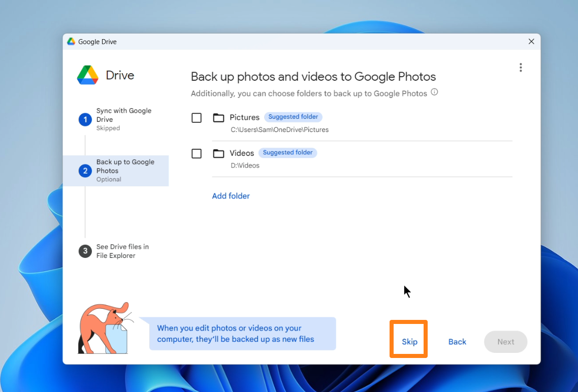Click the large Drive logo in sidebar

tap(87, 75)
